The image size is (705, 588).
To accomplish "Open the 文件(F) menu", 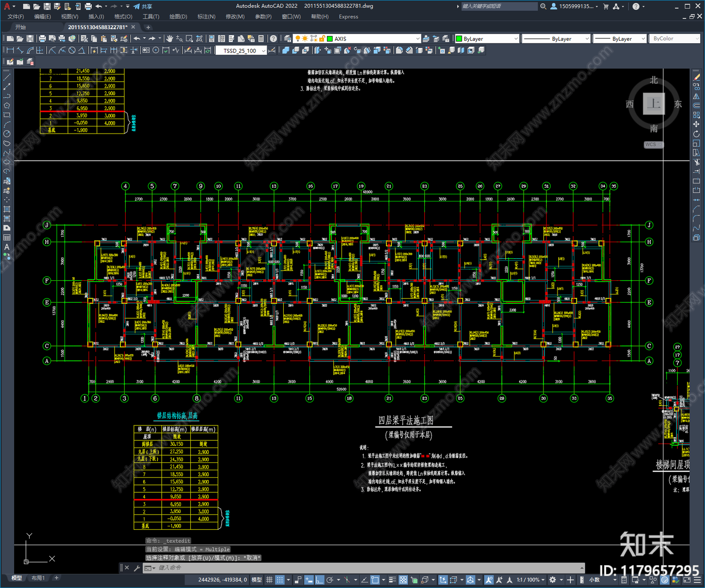I will click(x=16, y=16).
